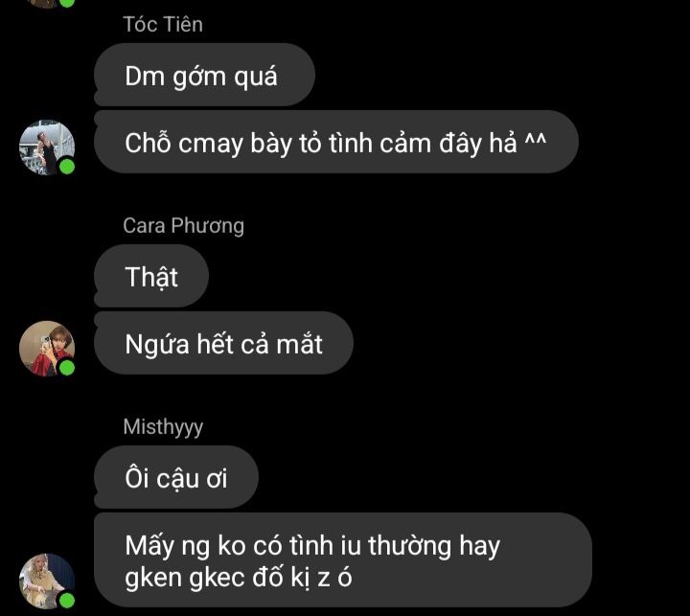Tap the cropped avatar at the top edge
Viewport: 690px width, 616px height.
coord(44,4)
